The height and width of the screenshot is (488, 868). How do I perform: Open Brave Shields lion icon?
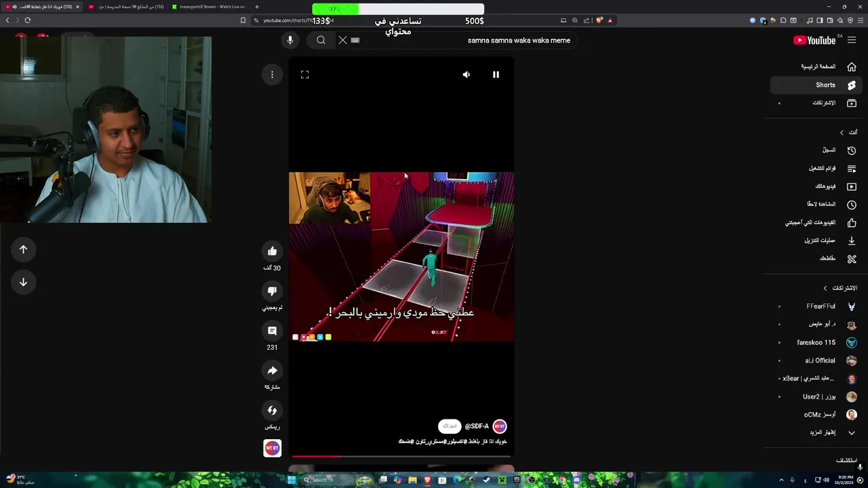599,20
